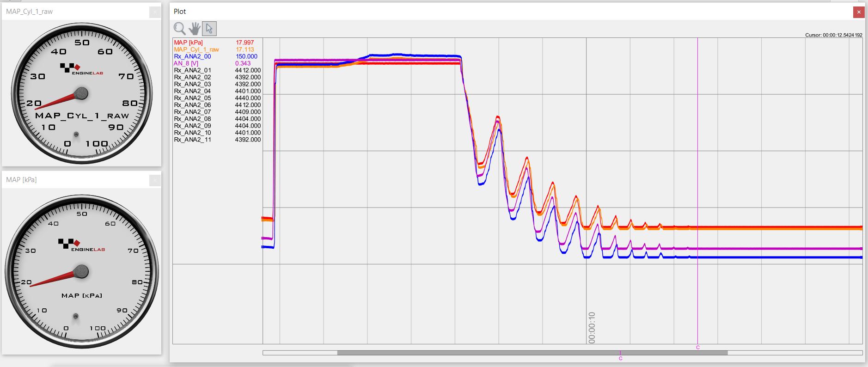Click the 00:00:10 time axis label

tap(592, 327)
